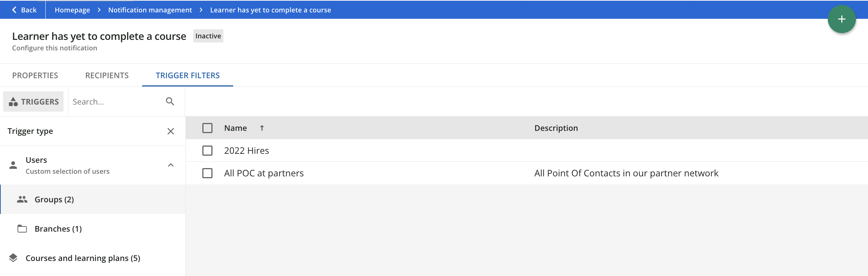Screen dimensions: 868x276
Task: Click the Branches folder icon
Action: (22, 229)
